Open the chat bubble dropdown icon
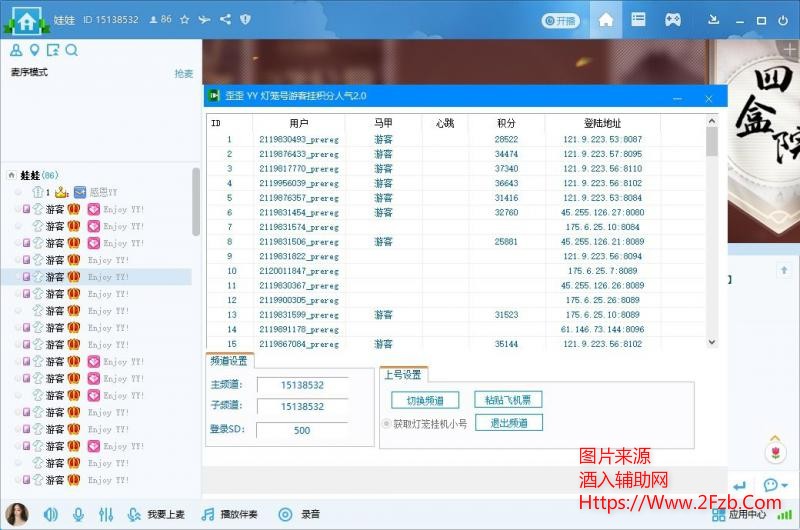 tap(776, 484)
